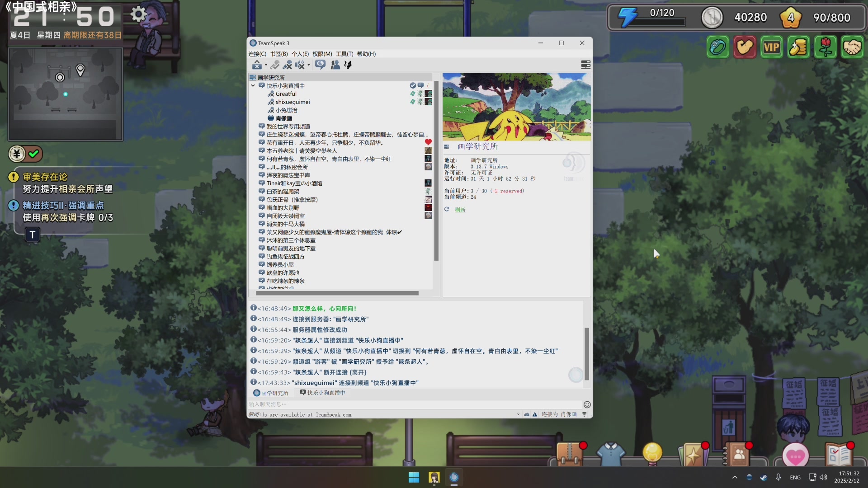Click 刷新 link in server info panel
Image resolution: width=868 pixels, height=488 pixels.
460,210
